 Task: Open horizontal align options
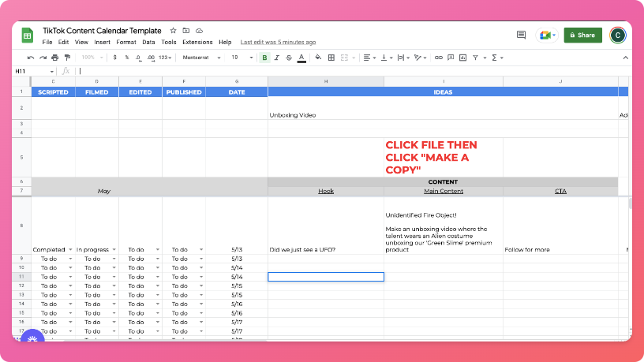point(369,58)
